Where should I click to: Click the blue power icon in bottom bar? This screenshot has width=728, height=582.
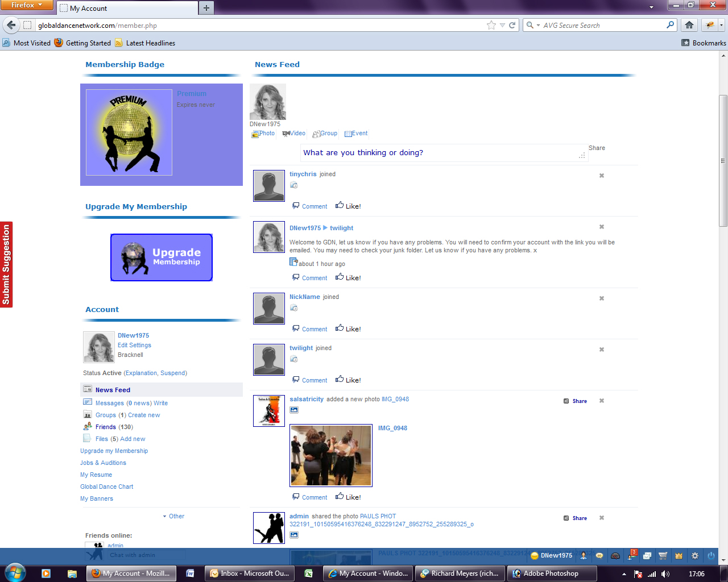(711, 556)
